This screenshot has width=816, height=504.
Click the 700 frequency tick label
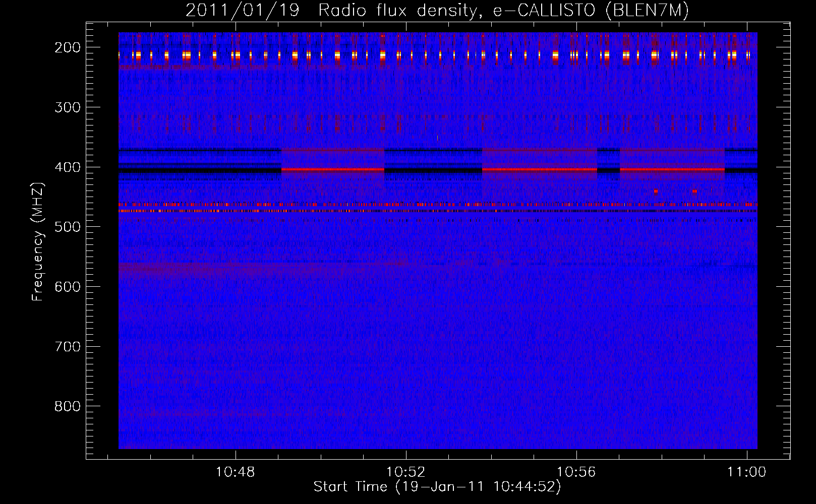(x=67, y=346)
